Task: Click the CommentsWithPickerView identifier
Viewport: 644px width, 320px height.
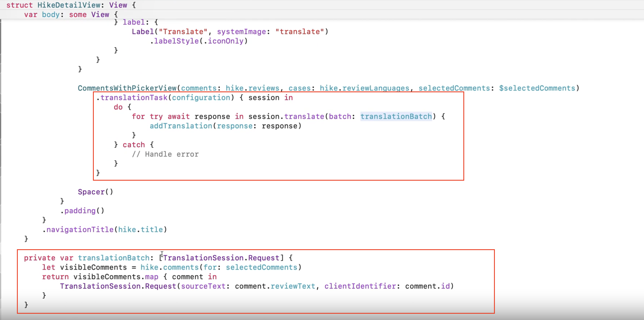Action: tap(127, 88)
